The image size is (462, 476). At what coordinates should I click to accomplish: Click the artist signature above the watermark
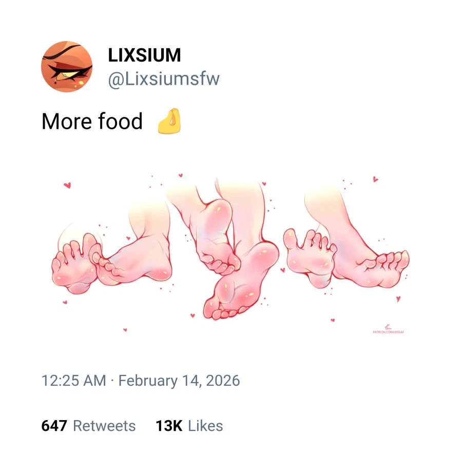coord(388,326)
